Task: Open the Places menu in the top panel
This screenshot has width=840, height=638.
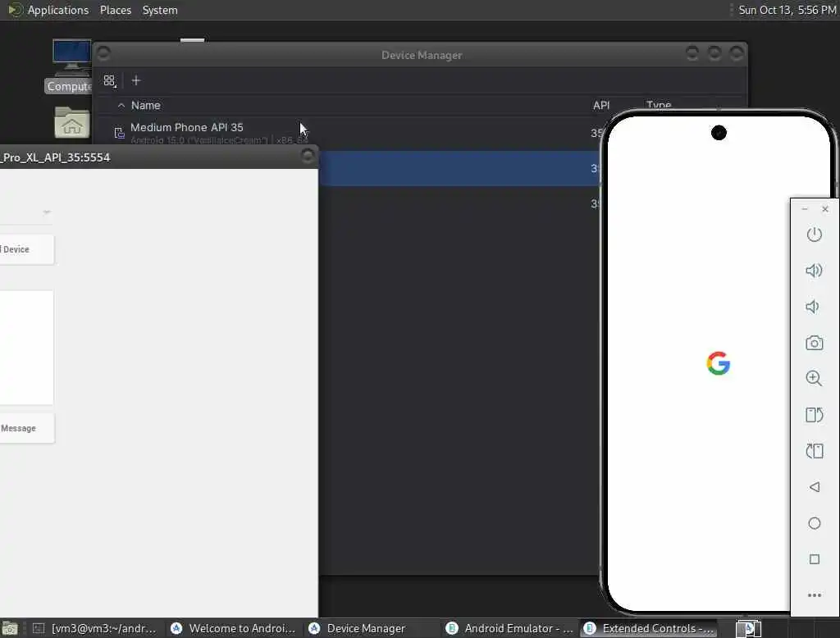Action: [115, 10]
